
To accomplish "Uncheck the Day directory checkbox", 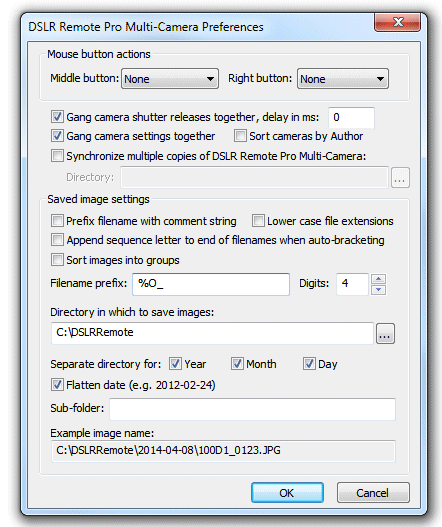I will point(309,364).
